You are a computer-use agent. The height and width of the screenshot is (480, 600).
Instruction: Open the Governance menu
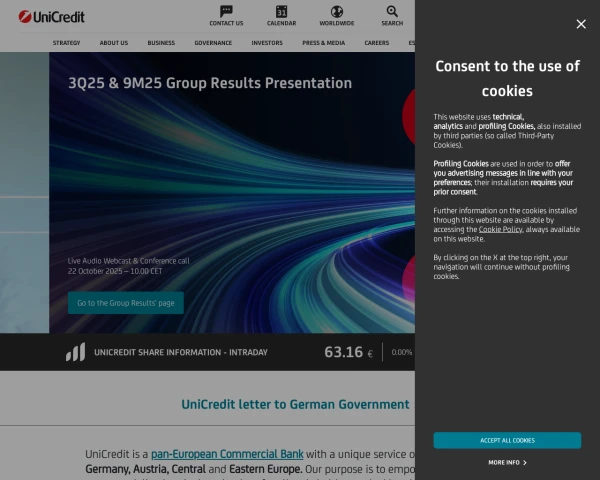[213, 43]
